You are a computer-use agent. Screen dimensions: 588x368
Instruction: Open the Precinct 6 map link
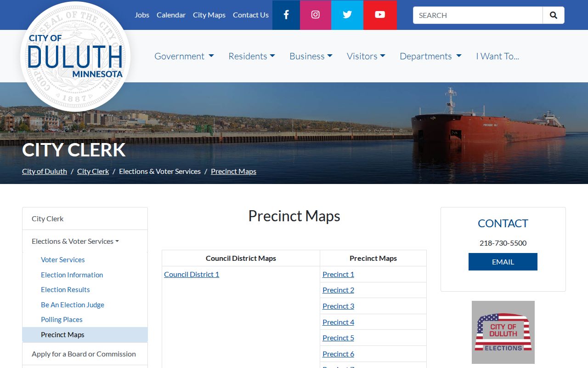coord(338,354)
